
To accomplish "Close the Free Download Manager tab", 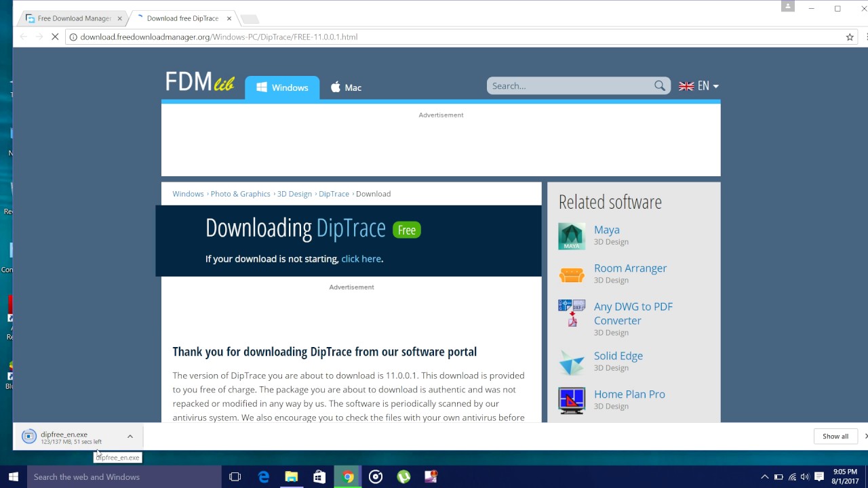I will coord(119,19).
